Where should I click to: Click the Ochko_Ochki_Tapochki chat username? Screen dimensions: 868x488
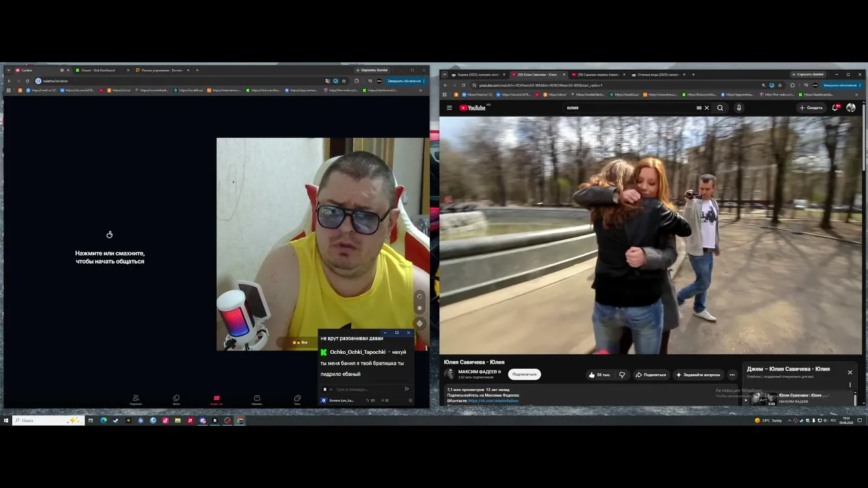click(357, 352)
